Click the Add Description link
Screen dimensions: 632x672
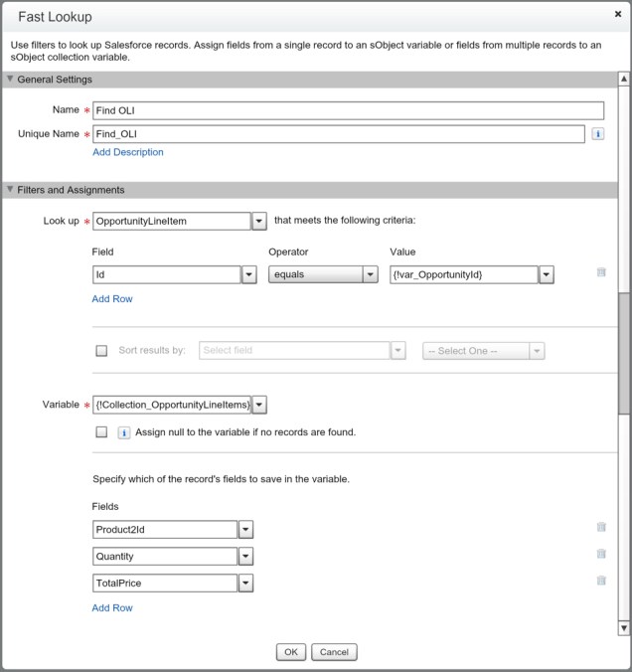[128, 152]
